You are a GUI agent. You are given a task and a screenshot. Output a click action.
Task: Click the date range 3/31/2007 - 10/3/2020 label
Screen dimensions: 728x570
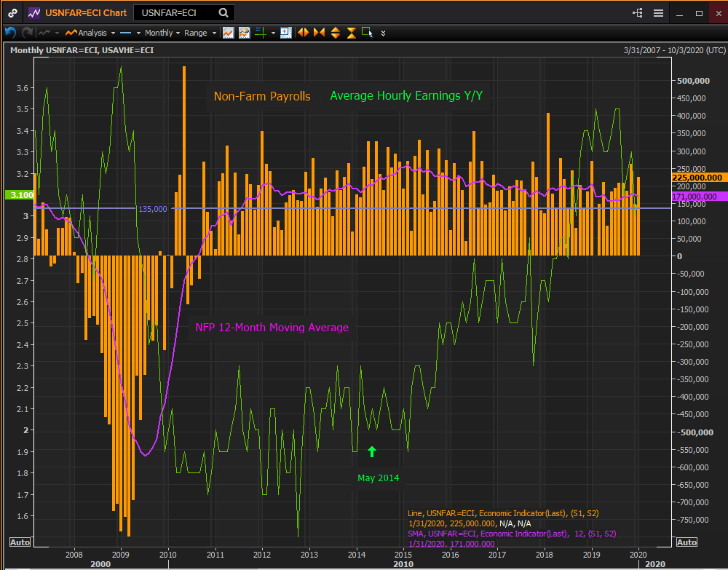(x=674, y=50)
